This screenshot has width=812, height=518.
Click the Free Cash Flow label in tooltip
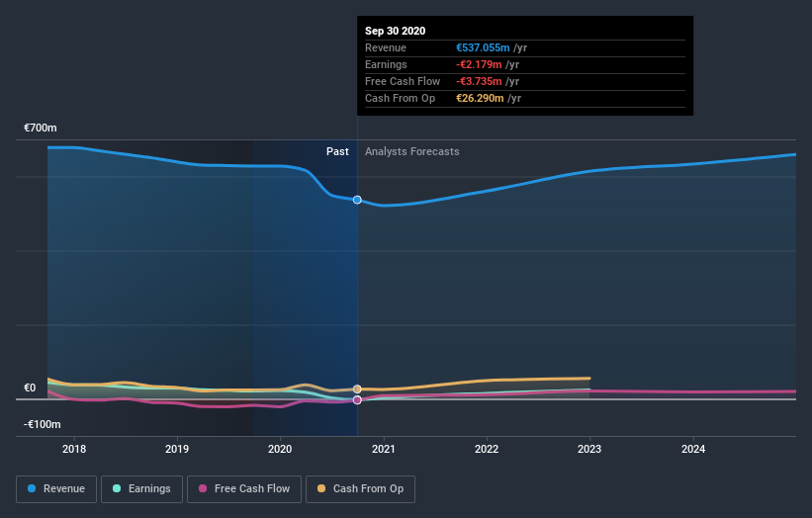pos(403,81)
